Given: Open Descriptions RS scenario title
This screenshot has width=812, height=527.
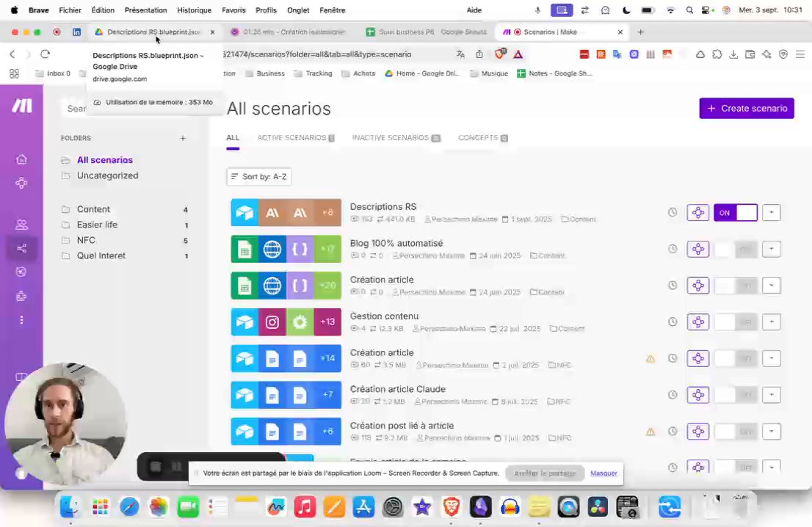Looking at the screenshot, I should (x=383, y=206).
